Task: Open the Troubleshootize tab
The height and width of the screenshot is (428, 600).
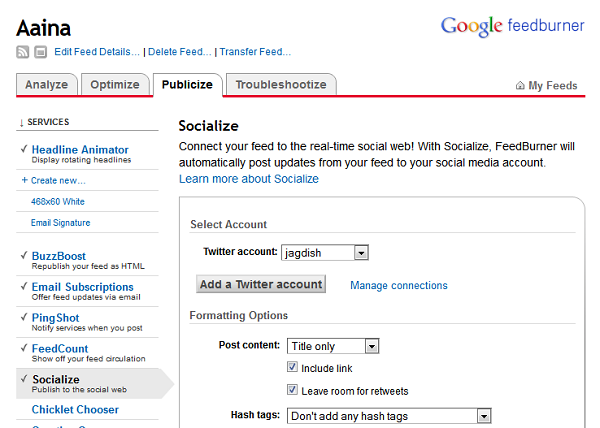Action: [281, 85]
